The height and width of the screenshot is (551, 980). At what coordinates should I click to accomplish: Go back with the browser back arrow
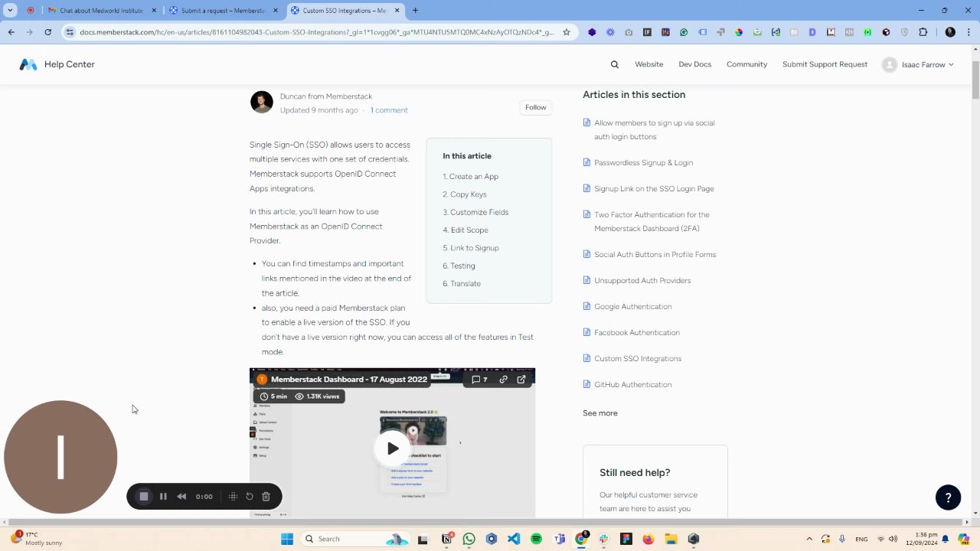click(11, 32)
